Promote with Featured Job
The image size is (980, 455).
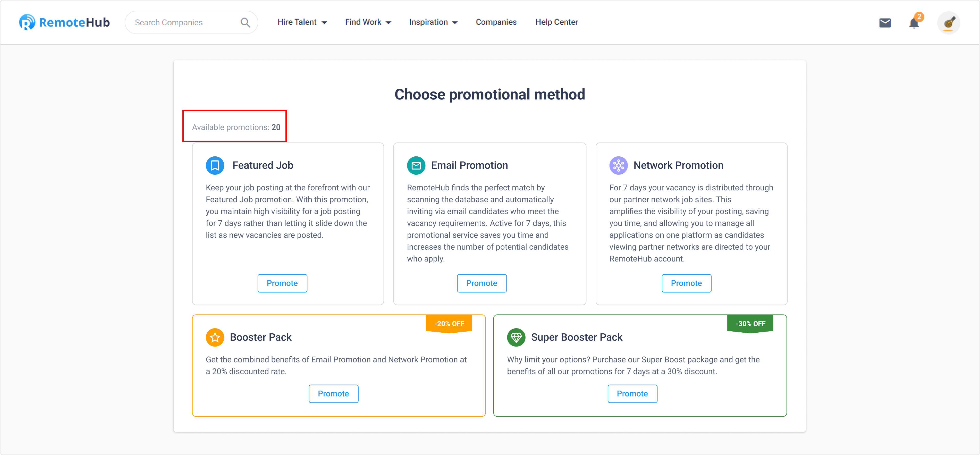coord(282,283)
